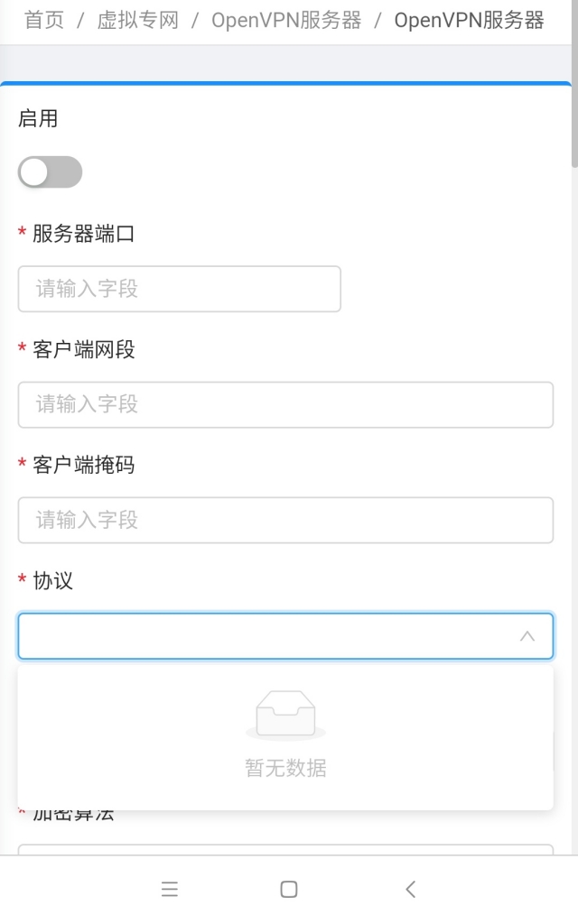Open the 协议 select box
Image resolution: width=578 pixels, height=924 pixels.
click(x=285, y=636)
